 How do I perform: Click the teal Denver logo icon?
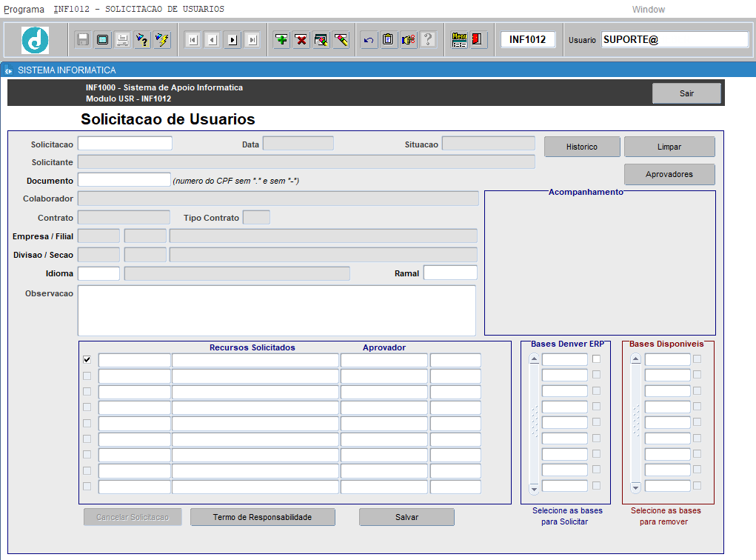36,40
